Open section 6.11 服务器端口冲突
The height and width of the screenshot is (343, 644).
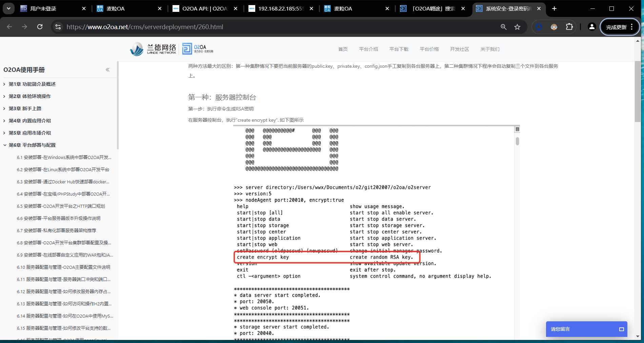[x=64, y=279]
